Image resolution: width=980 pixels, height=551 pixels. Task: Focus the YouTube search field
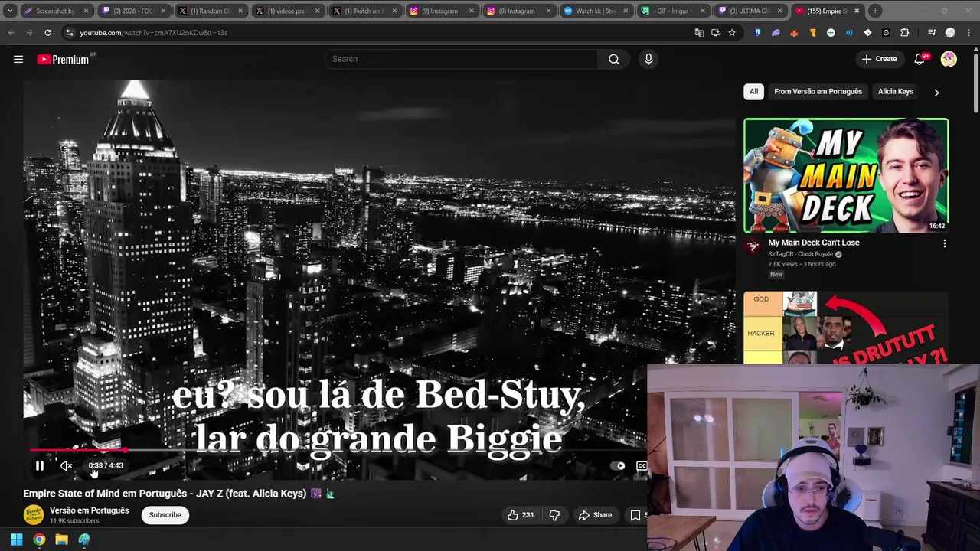click(461, 59)
